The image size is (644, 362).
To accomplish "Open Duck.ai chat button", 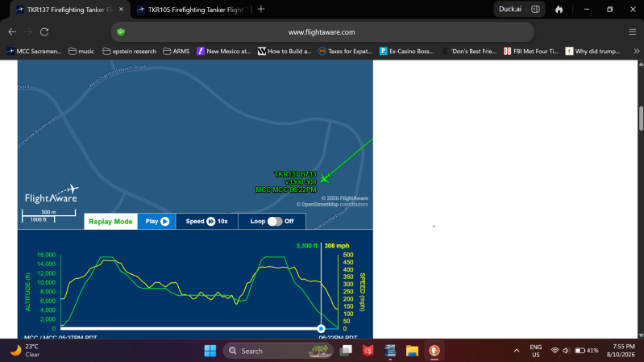I will [509, 9].
